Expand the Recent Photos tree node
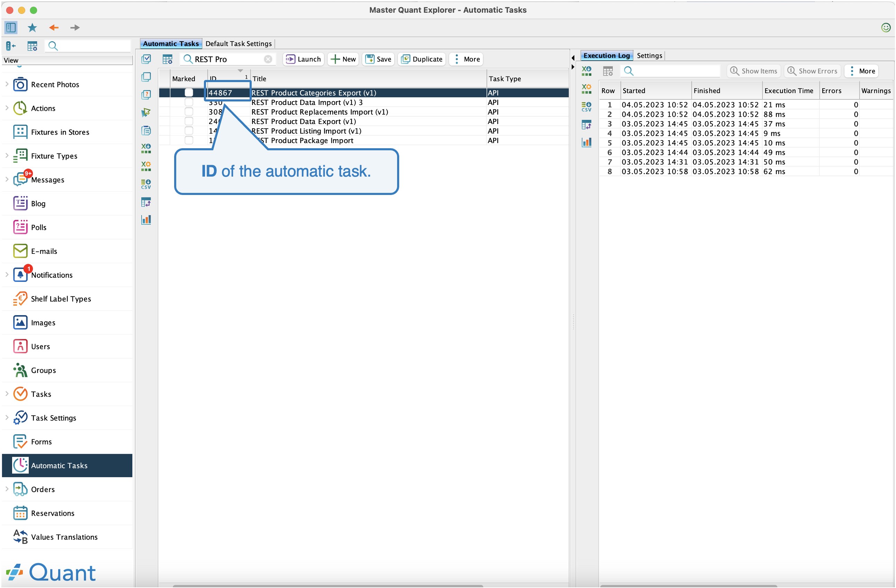This screenshot has width=896, height=588. [x=7, y=84]
